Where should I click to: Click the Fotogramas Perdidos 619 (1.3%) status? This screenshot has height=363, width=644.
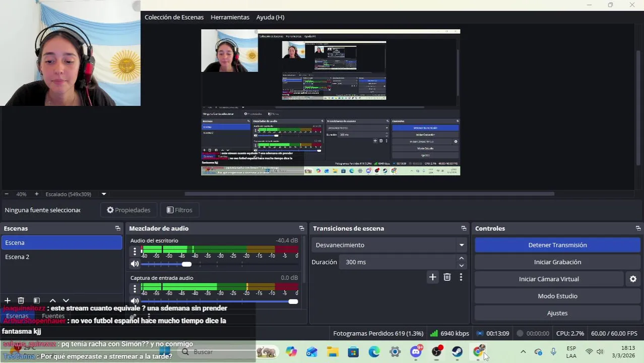[x=378, y=333]
